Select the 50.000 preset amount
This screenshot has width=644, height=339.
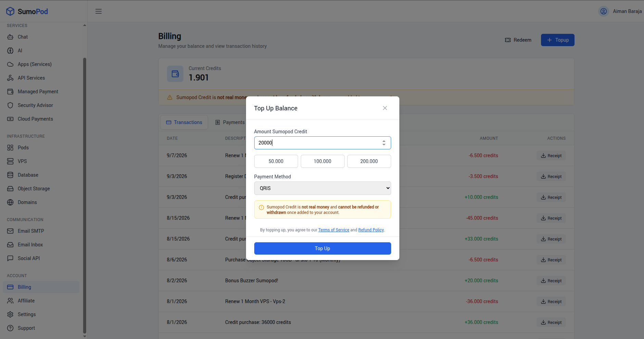pos(276,161)
